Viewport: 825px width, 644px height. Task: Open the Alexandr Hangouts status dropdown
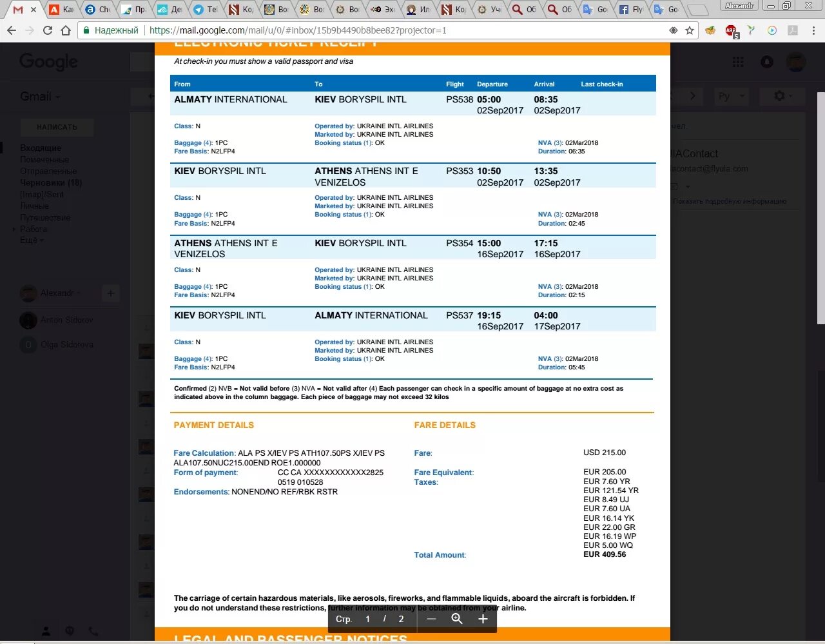pyautogui.click(x=61, y=293)
